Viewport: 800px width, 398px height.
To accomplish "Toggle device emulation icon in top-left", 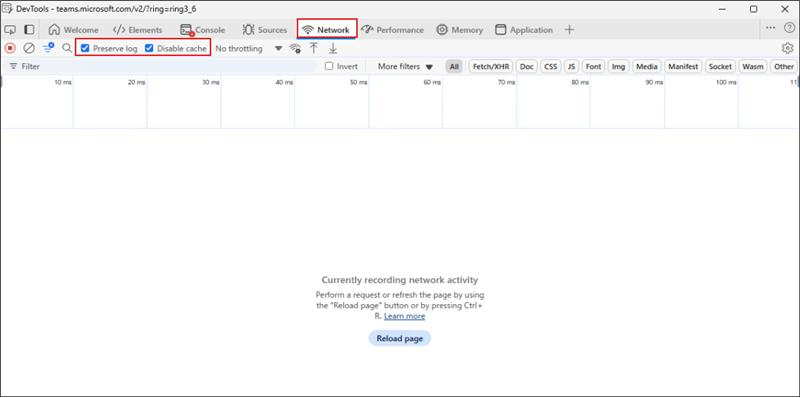I will (10, 30).
